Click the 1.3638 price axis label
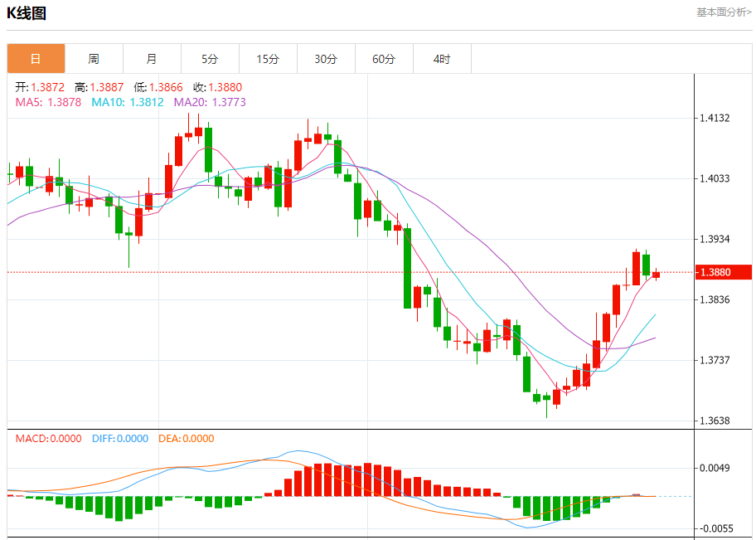The width and height of the screenshot is (756, 540). pyautogui.click(x=714, y=421)
